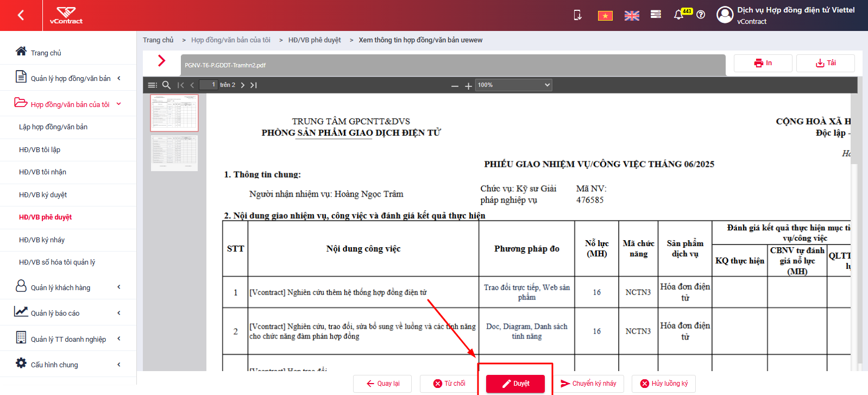Zoom in with the plus icon

click(x=468, y=86)
